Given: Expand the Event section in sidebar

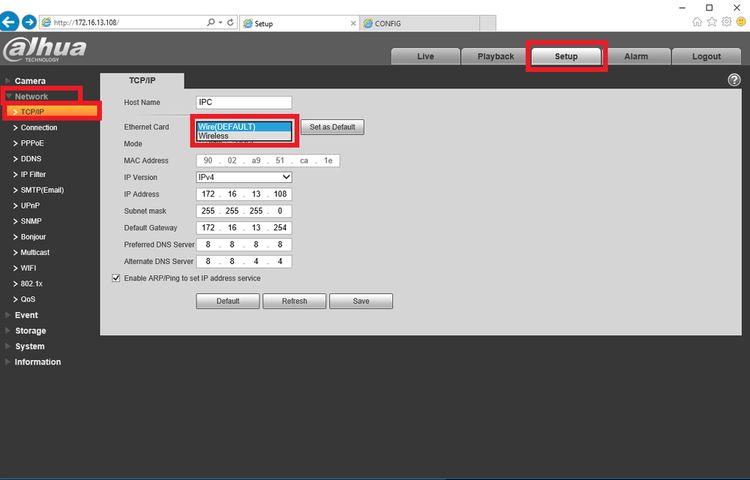Looking at the screenshot, I should click(26, 315).
